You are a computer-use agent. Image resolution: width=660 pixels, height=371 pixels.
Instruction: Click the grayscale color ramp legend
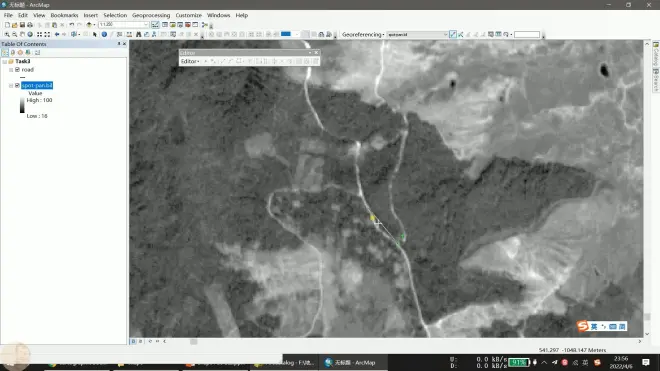22,105
